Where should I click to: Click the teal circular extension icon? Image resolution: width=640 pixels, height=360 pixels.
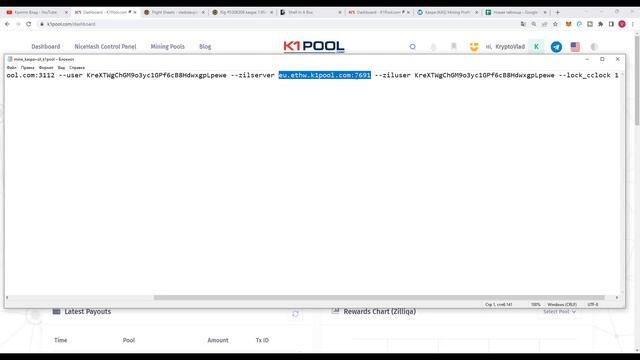(579, 24)
